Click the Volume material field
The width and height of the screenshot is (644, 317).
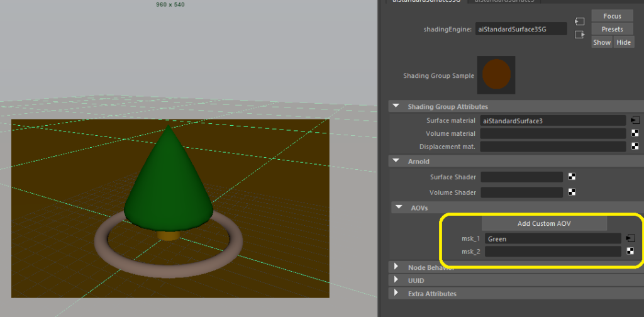click(553, 133)
